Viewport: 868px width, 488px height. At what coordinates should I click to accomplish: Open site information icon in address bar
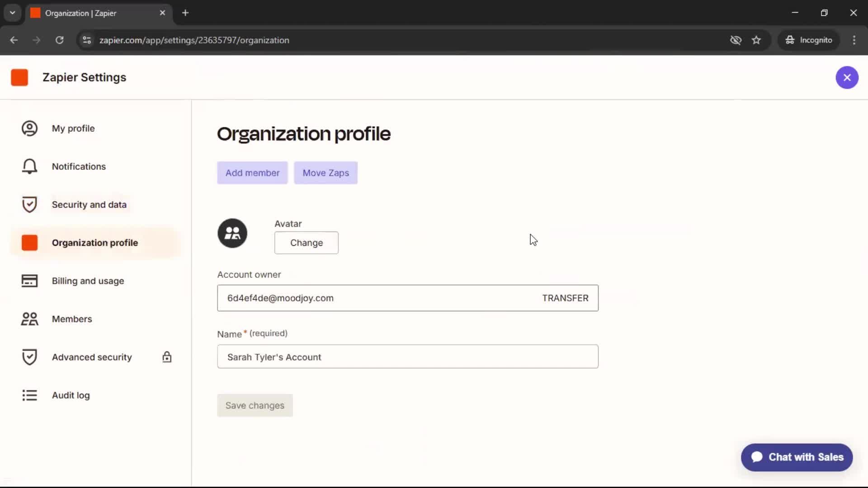click(87, 40)
